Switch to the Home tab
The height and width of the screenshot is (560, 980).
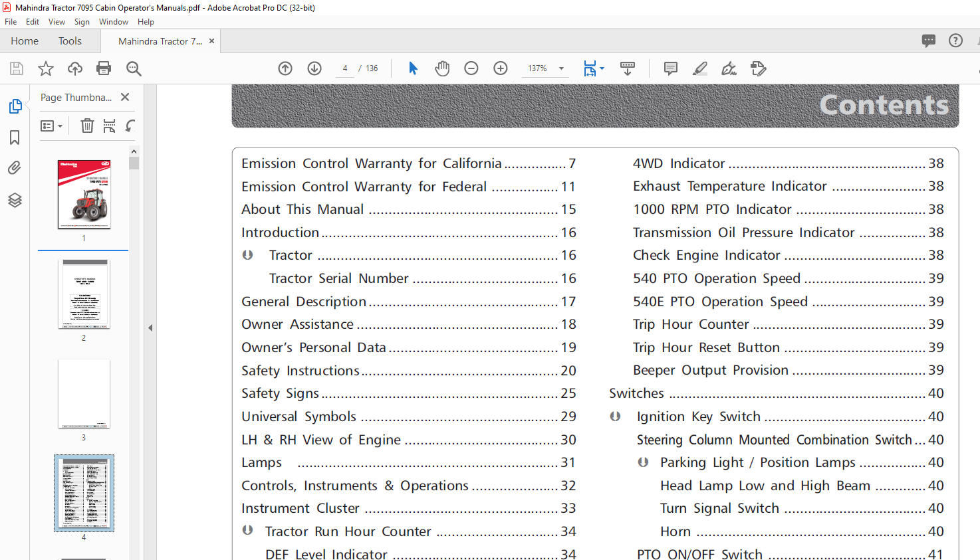(25, 41)
